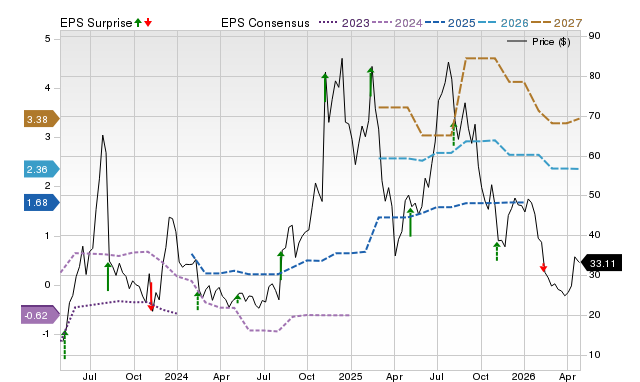Toggle the 2024 EPS consensus legend entry
The height and width of the screenshot is (382, 640).
(397, 23)
